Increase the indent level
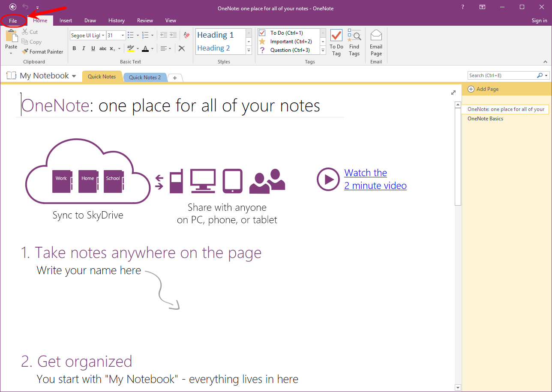The width and height of the screenshot is (552, 392). pyautogui.click(x=173, y=35)
